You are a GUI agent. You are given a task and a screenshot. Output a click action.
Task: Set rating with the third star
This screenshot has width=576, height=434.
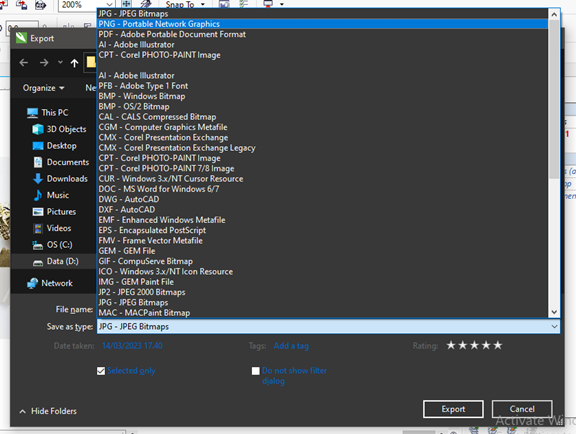tap(475, 345)
